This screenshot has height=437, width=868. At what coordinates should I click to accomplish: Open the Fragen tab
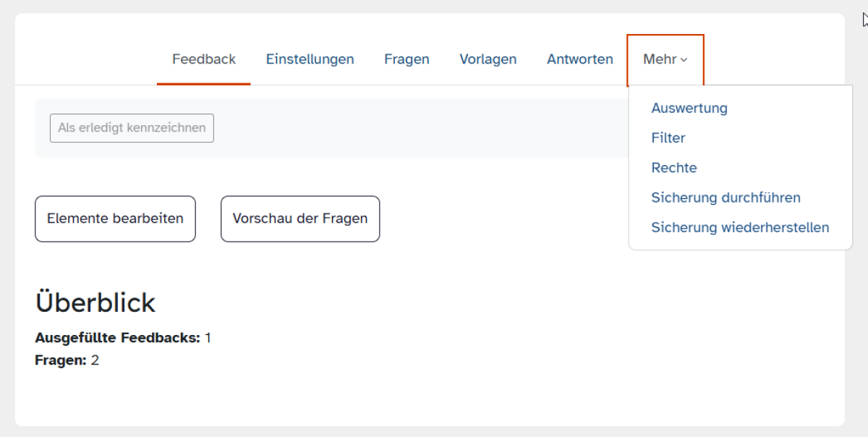point(407,59)
